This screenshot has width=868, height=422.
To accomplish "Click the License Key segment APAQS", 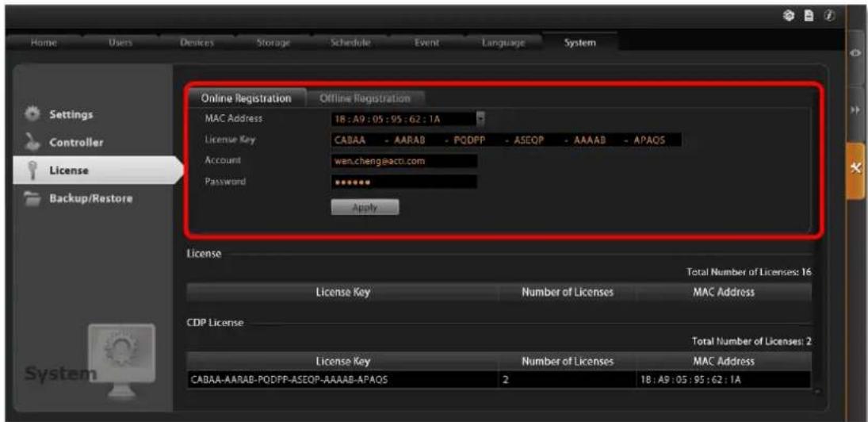I will click(x=650, y=140).
